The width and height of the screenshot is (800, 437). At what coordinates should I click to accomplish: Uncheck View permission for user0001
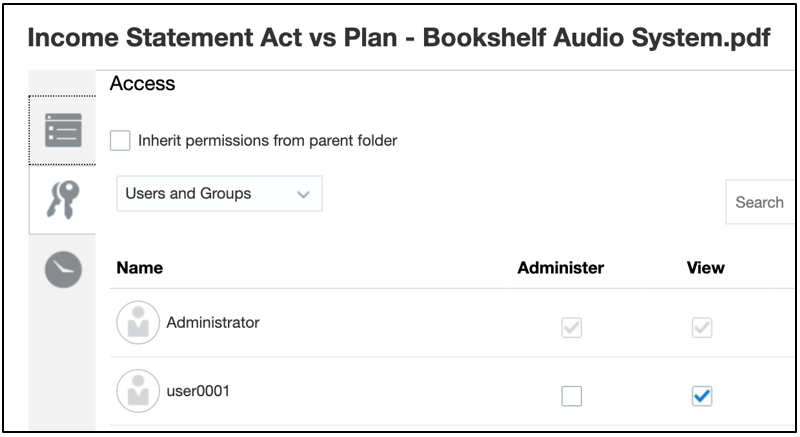point(702,396)
